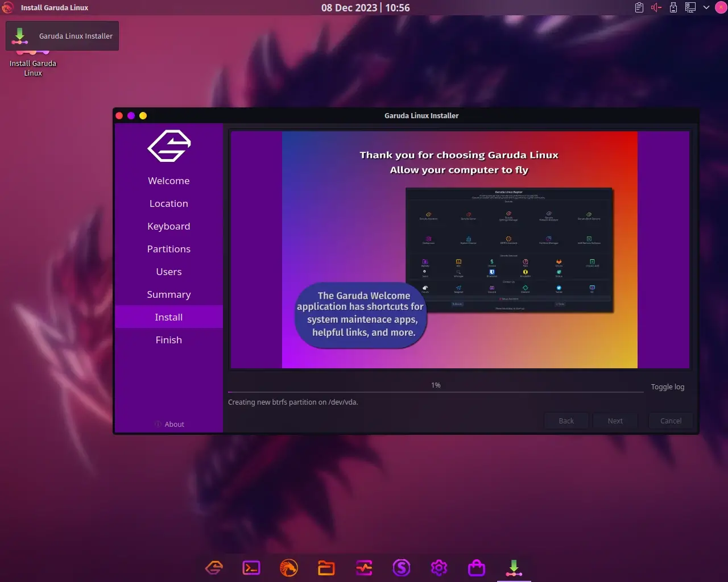728x582 pixels.
Task: Click the purple window button of installer
Action: (x=131, y=115)
